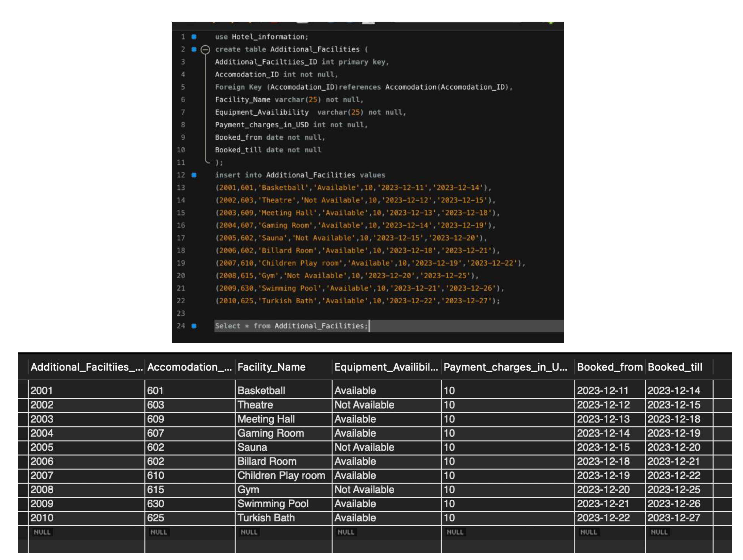The height and width of the screenshot is (560, 743).
Task: Collapse the create table code fold
Action: tap(205, 50)
